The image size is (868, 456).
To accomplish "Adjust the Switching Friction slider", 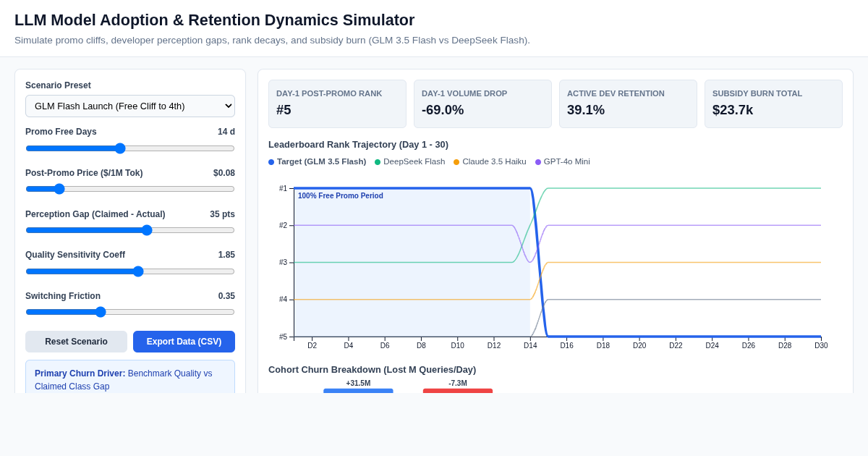I will 130,312.
